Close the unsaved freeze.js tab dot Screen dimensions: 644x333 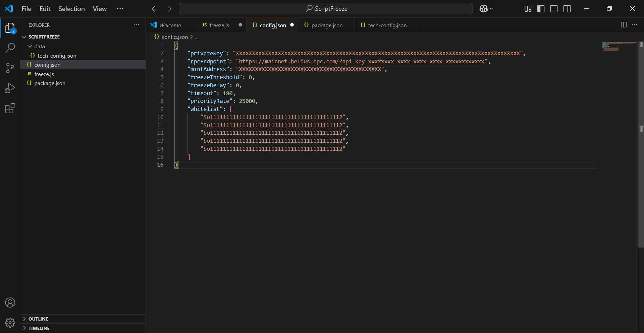[240, 25]
